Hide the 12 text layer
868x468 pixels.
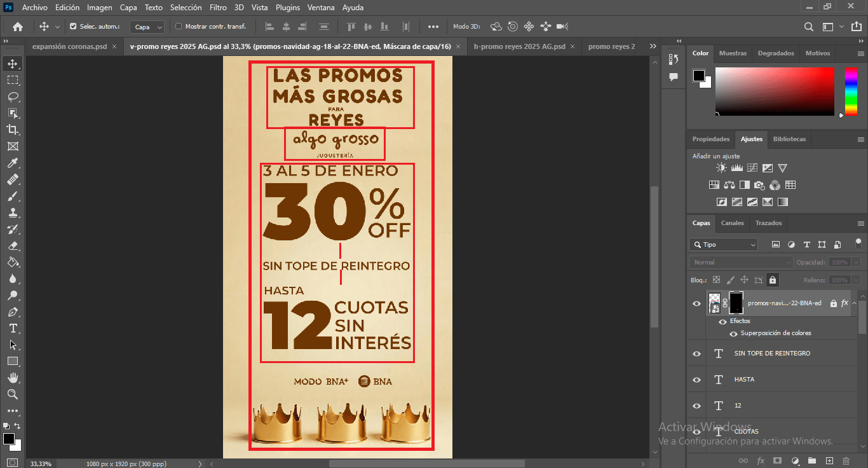coord(696,406)
